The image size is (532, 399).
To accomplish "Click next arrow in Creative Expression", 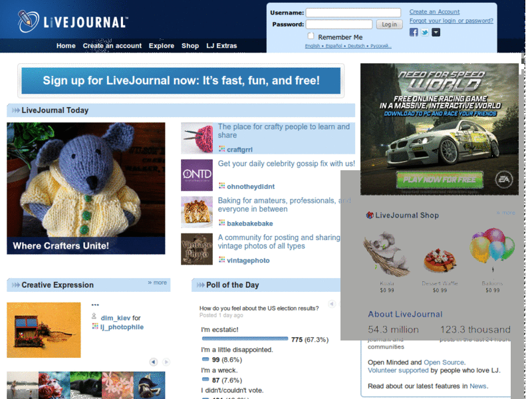I will (166, 362).
